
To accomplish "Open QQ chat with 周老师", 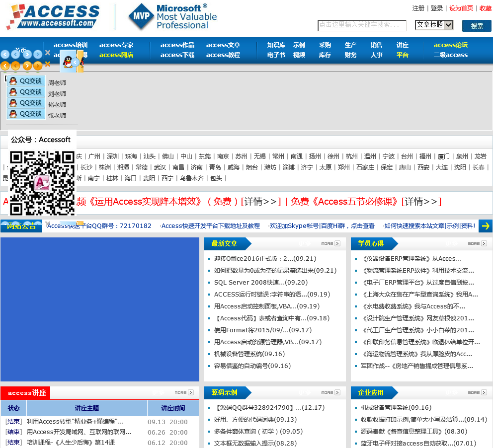I will [26, 81].
